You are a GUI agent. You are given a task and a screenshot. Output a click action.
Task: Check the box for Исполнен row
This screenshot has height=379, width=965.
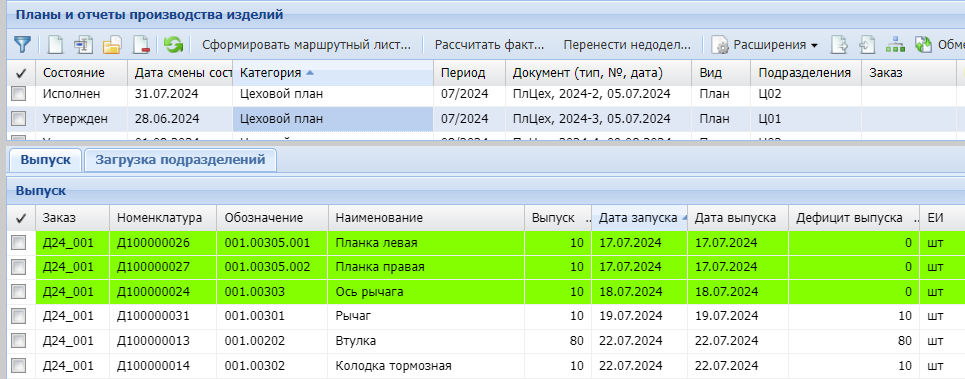[19, 94]
